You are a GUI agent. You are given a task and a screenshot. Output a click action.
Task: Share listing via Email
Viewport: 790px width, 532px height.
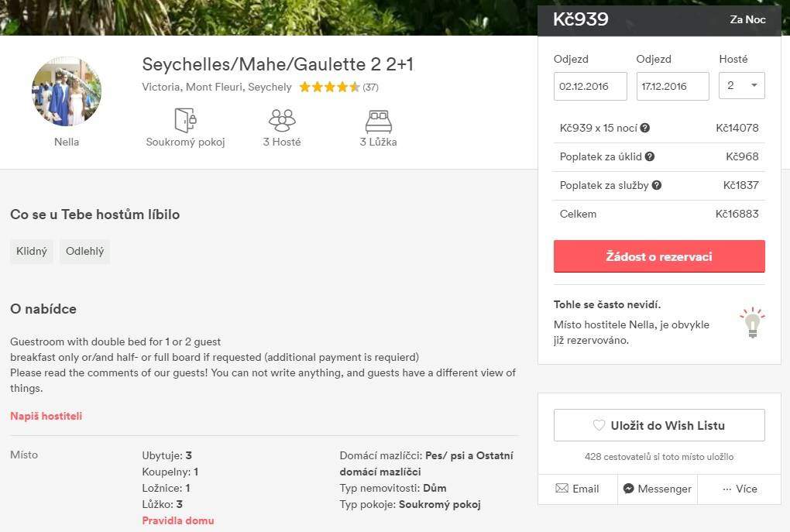coord(577,489)
